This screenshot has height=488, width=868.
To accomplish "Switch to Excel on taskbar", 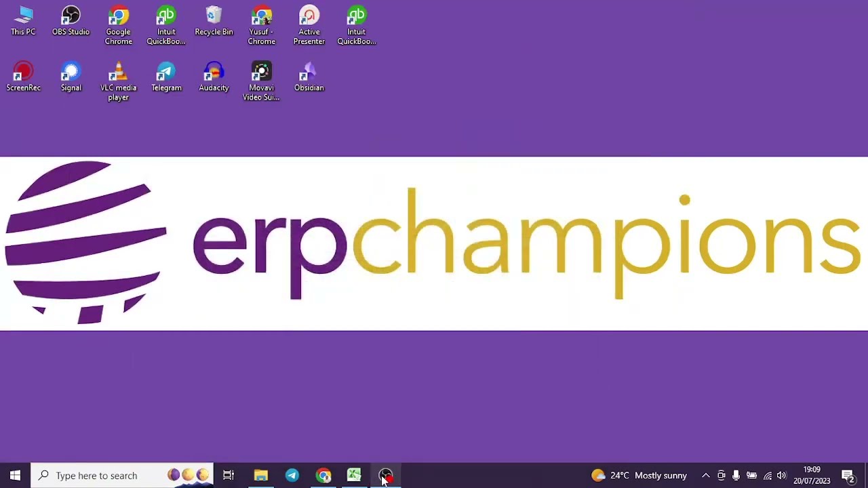I will 354,475.
